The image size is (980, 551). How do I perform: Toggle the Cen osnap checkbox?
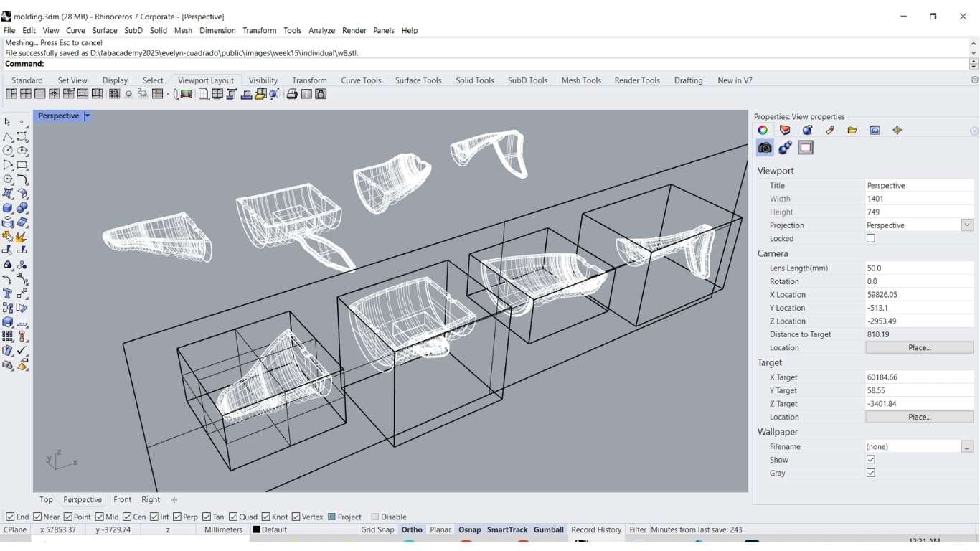127,517
